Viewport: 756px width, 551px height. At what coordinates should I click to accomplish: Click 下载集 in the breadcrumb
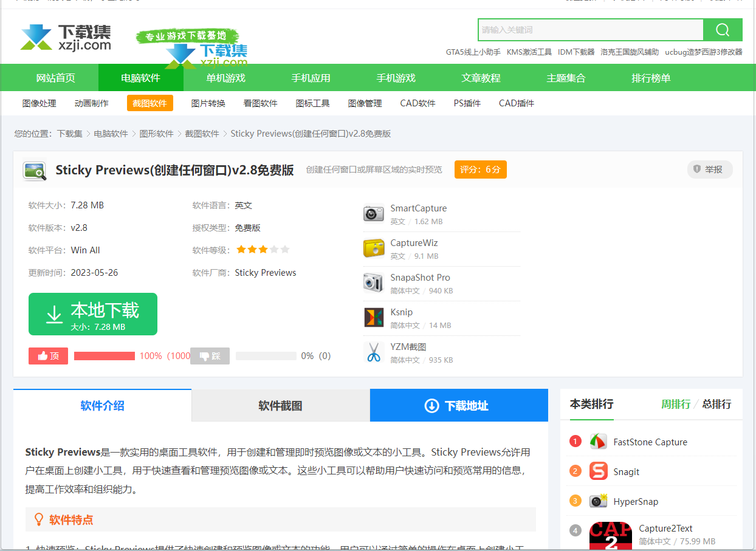coord(70,134)
